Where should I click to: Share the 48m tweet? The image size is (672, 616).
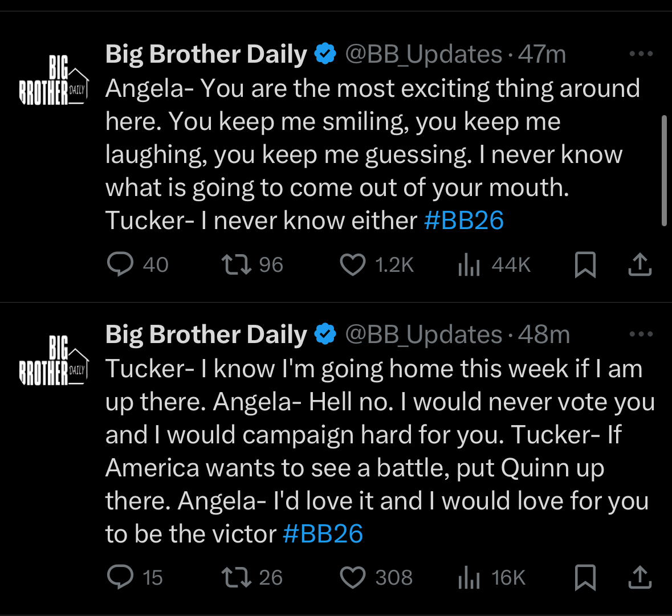(640, 577)
